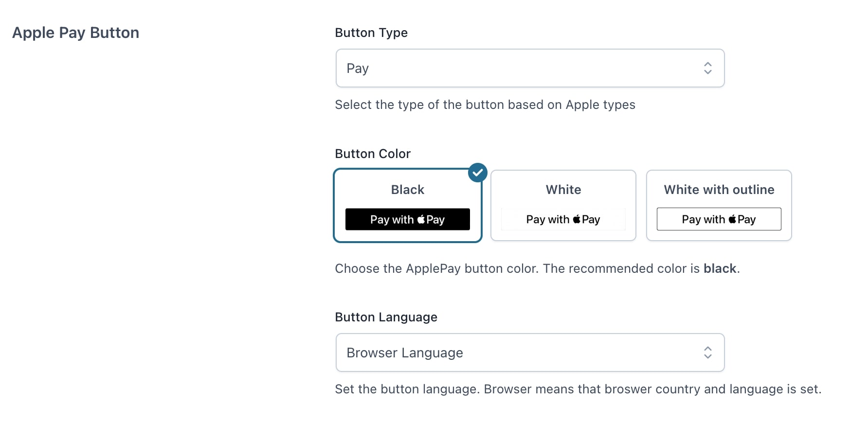Choose the White with outline color option
The height and width of the screenshot is (423, 868).
point(719,205)
